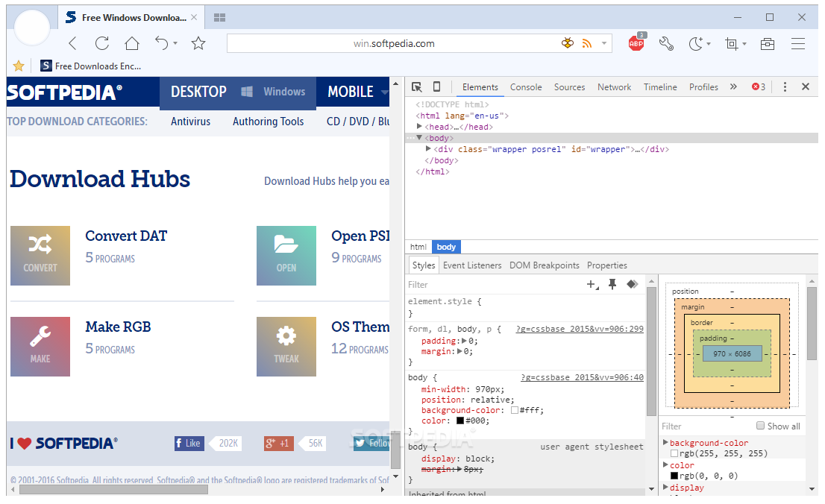This screenshot has width=825, height=504.
Task: Open the RSS feed icon
Action: 587,43
